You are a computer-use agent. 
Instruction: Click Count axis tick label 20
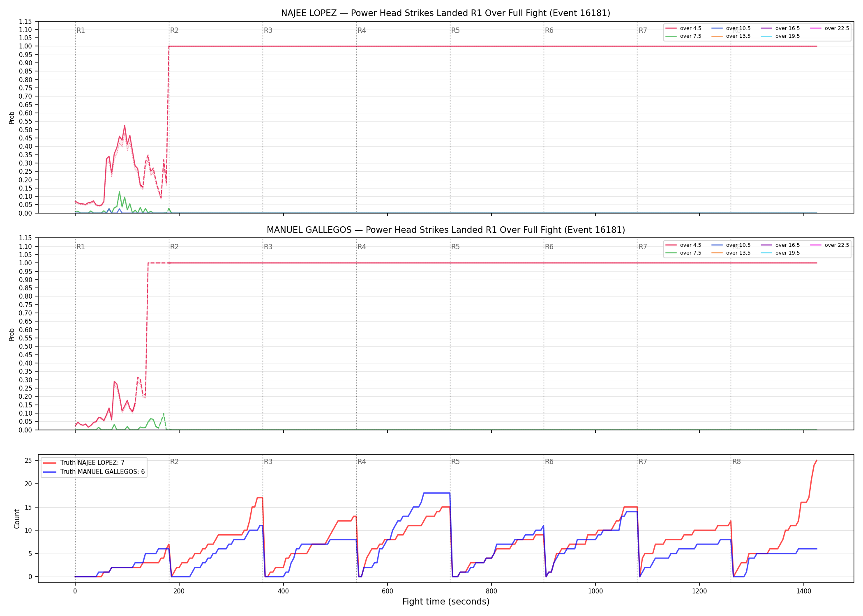click(28, 484)
